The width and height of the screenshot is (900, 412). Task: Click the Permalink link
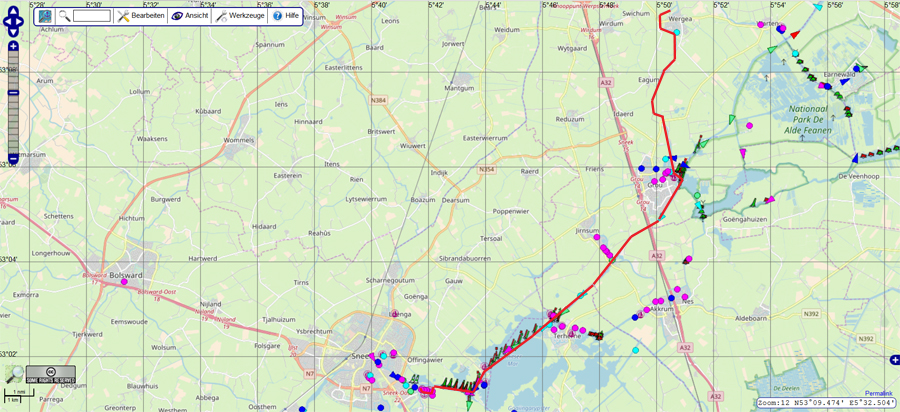tap(879, 394)
